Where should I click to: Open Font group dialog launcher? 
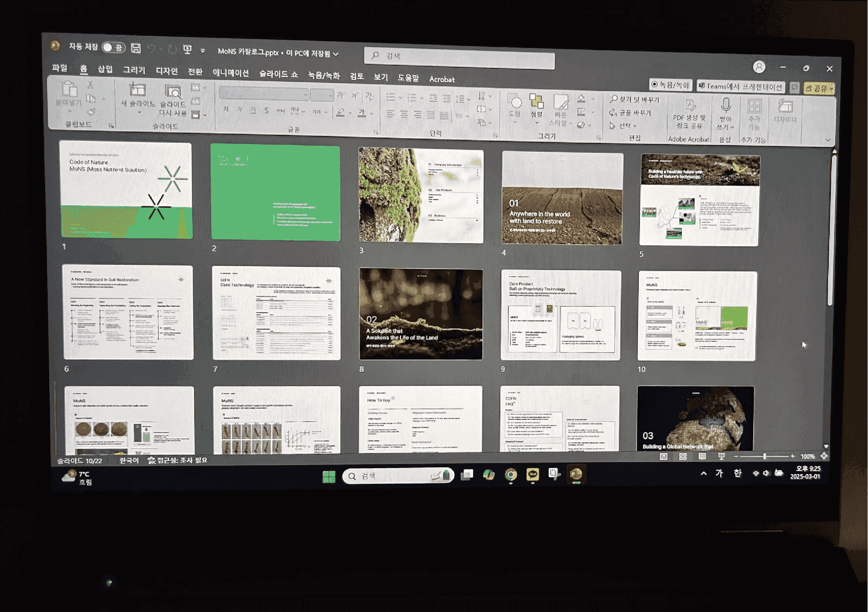click(376, 132)
